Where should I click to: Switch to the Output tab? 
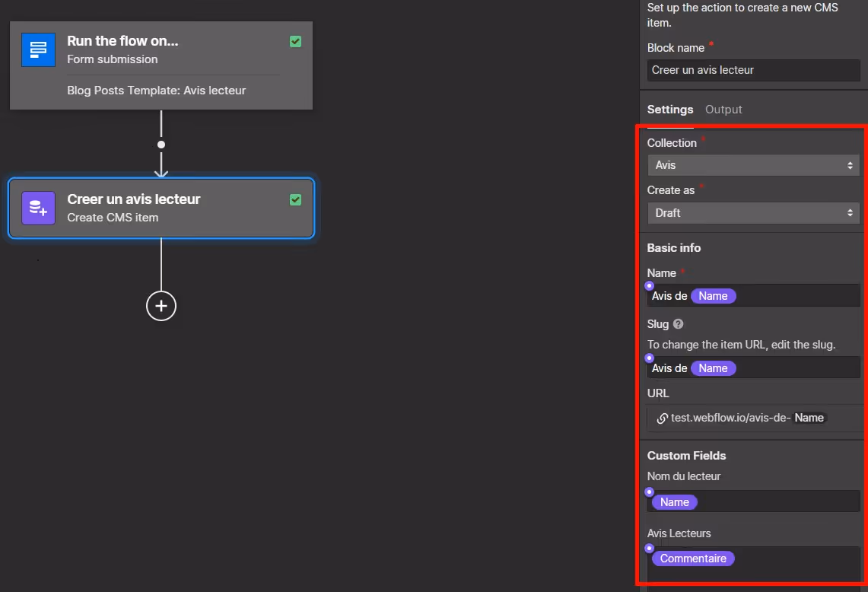(723, 110)
